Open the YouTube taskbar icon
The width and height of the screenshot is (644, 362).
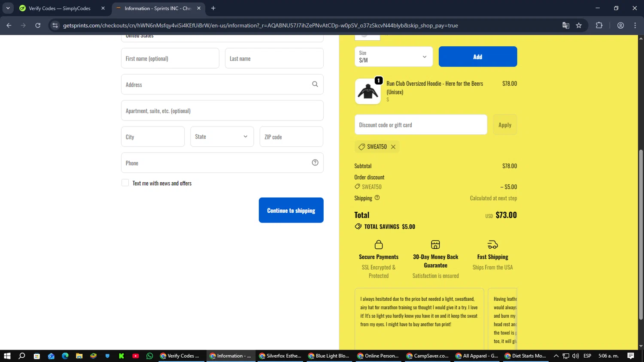[x=136, y=356]
